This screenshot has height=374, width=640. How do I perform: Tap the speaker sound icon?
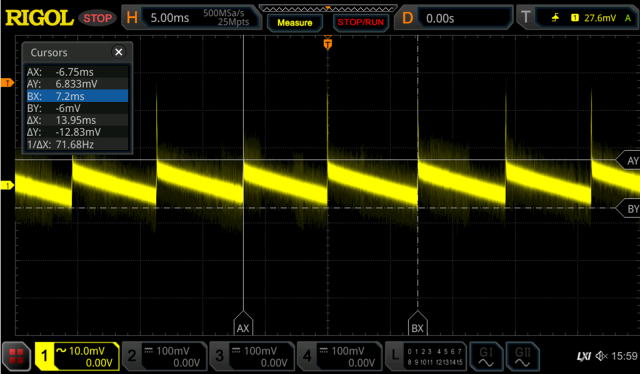coord(601,356)
